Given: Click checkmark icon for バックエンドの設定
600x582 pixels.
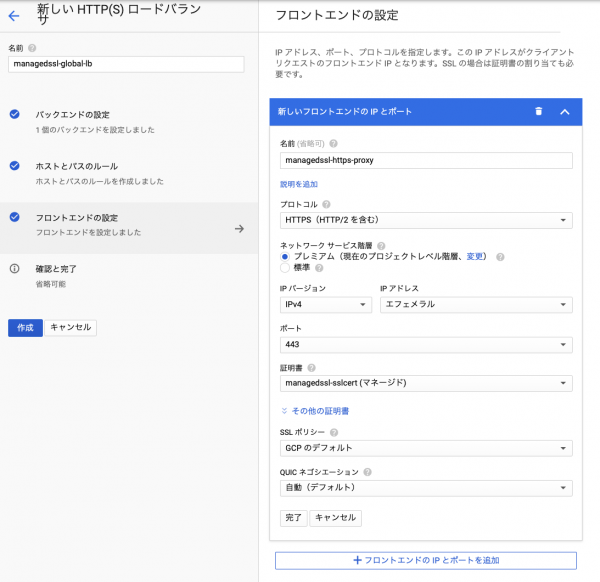Looking at the screenshot, I should [15, 114].
